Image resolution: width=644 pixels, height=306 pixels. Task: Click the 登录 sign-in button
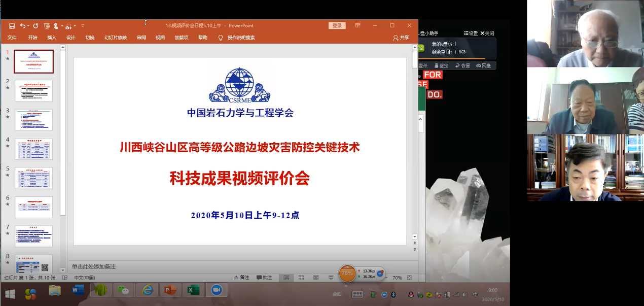pos(337,25)
